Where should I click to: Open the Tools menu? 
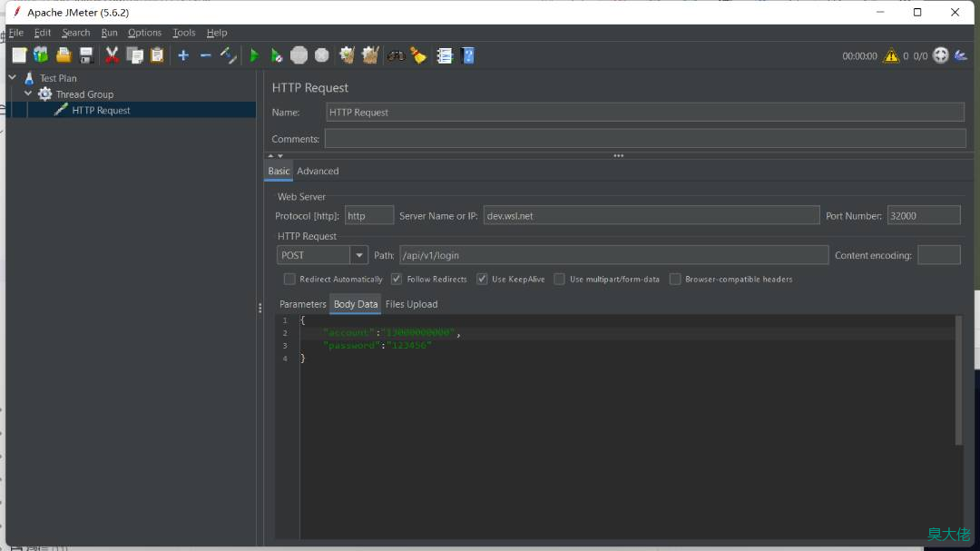click(x=183, y=33)
